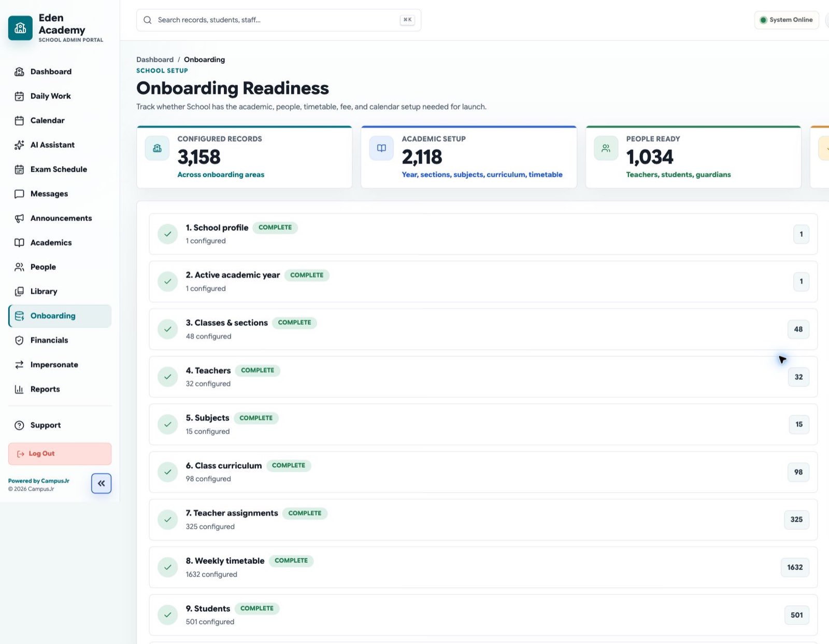Click Teacher assignments check mark icon
The image size is (829, 644).
pyautogui.click(x=168, y=520)
